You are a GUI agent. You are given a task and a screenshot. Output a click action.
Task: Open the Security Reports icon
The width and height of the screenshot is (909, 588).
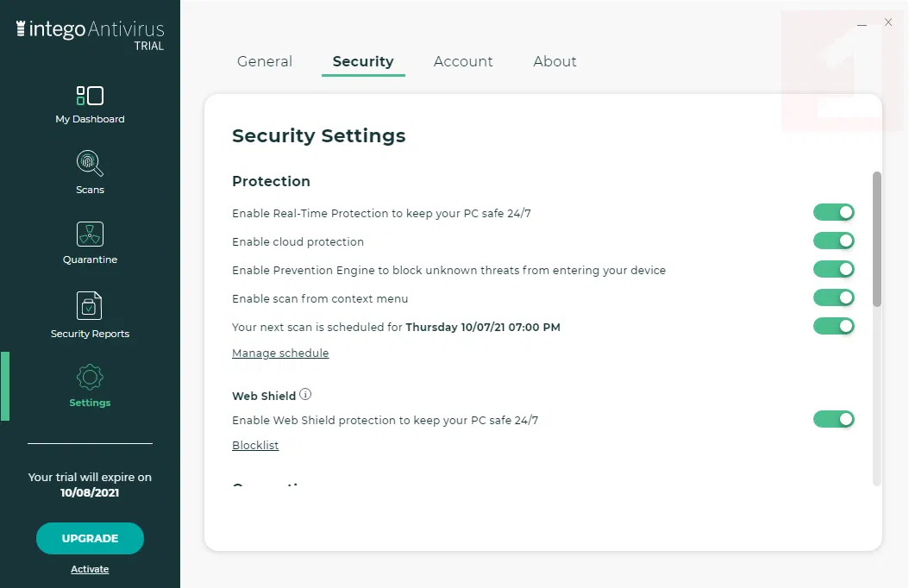point(90,305)
